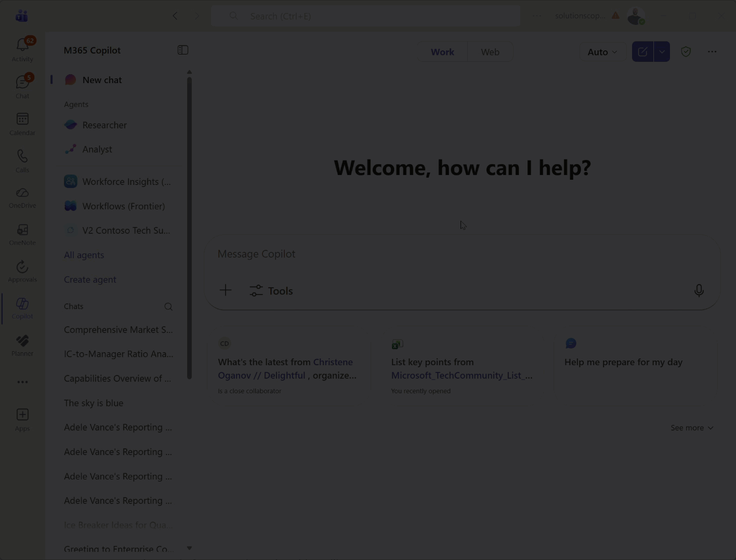
Task: Collapse the M365 Copilot side panel
Action: 183,50
